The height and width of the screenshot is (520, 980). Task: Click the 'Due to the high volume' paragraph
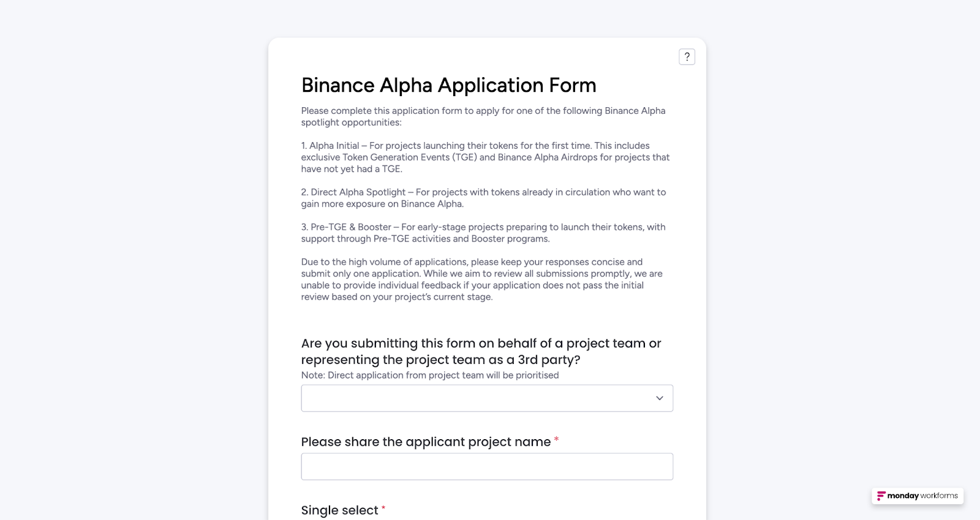(x=481, y=279)
